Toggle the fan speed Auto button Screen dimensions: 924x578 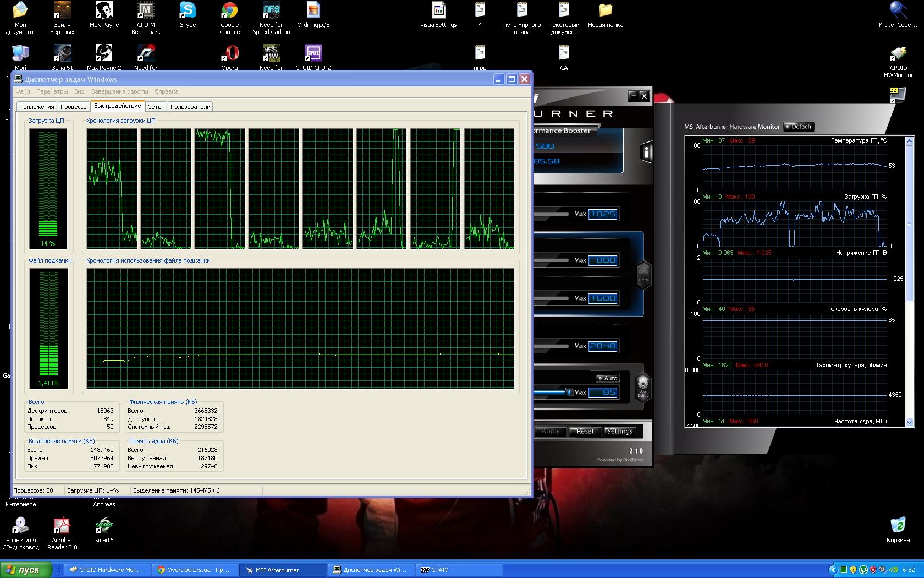point(608,378)
